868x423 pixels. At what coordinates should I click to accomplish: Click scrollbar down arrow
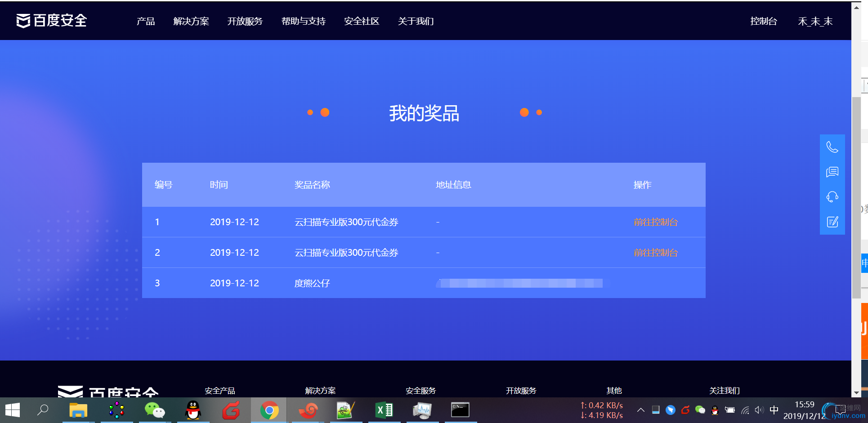tap(856, 393)
